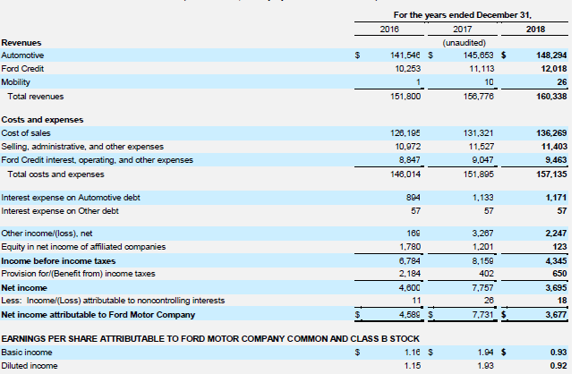Select 'Interest expense on Automotive debt' label
Screen dimensions: 588x374
coord(71,198)
